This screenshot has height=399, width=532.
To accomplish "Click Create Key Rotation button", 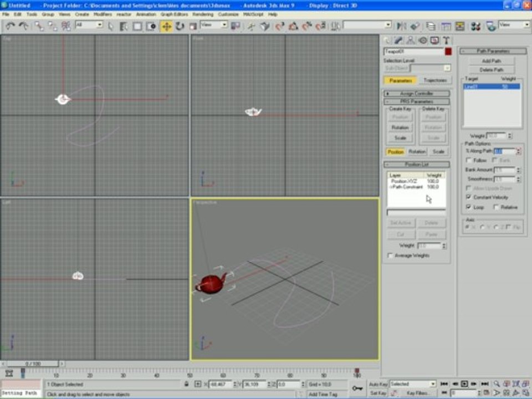I will [400, 127].
